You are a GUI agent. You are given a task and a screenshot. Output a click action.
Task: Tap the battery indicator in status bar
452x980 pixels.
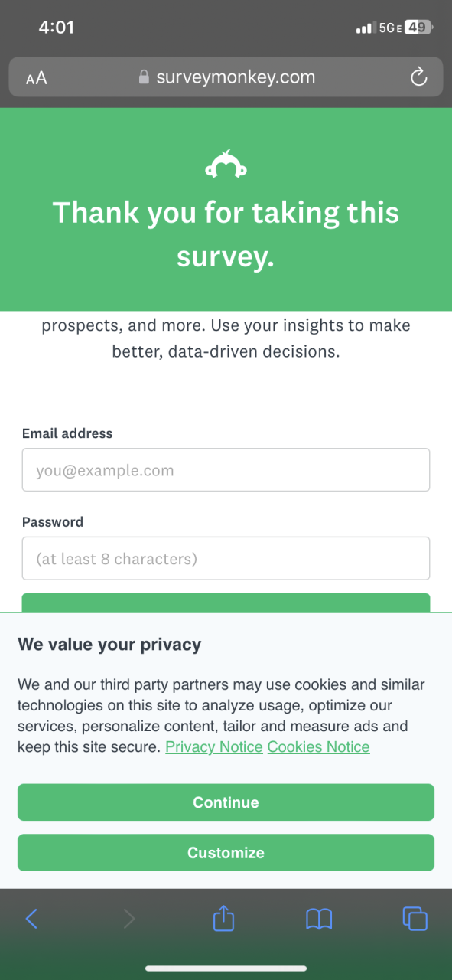[x=418, y=28]
